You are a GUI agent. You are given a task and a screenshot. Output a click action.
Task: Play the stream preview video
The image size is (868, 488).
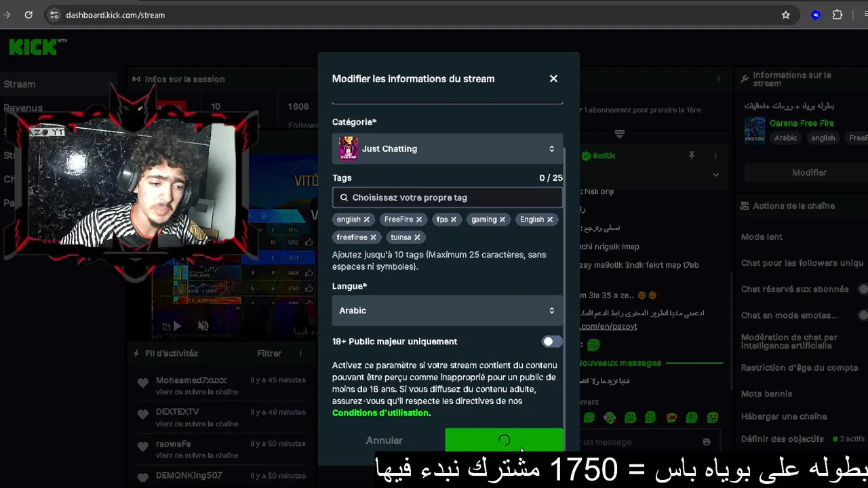coord(177,326)
